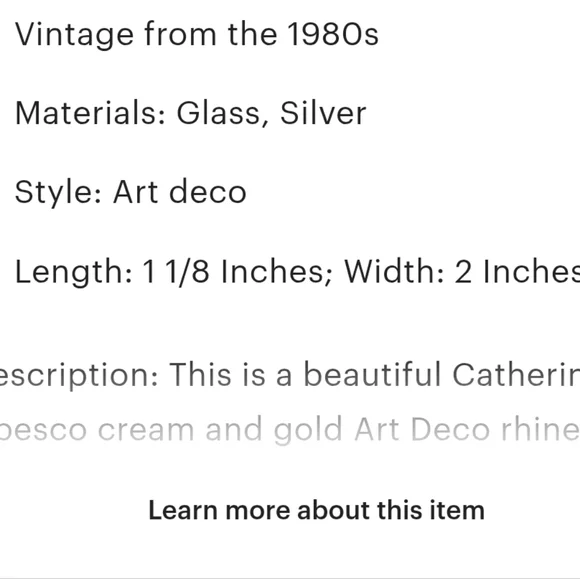
Task: Click the 'Vintage from the 1980s' line
Action: tap(196, 34)
